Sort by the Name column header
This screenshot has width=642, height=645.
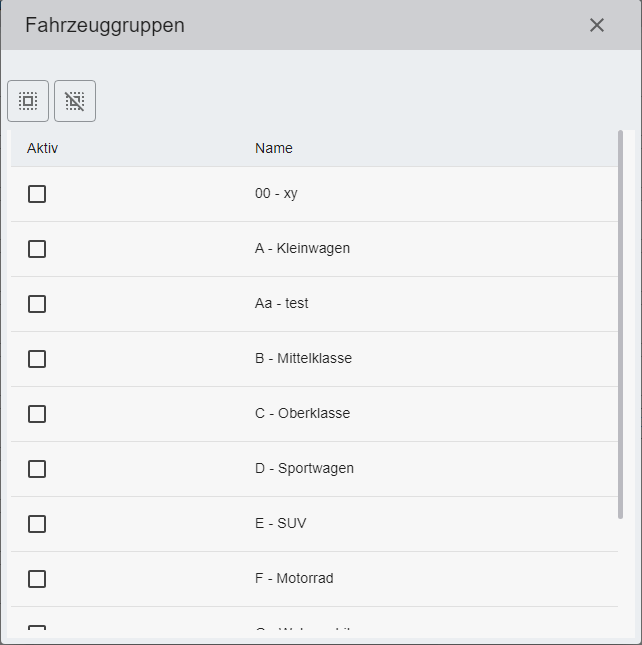(x=274, y=148)
